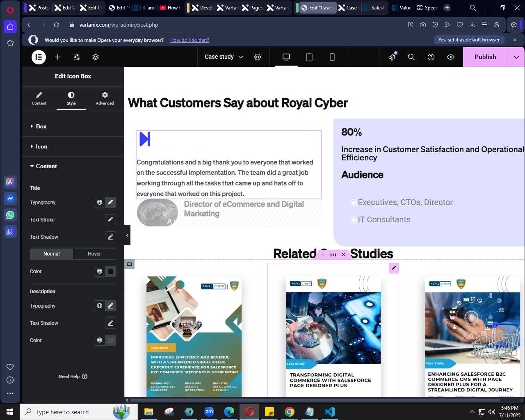Open the Title Color swatch
This screenshot has height=420, width=525.
[x=110, y=272]
